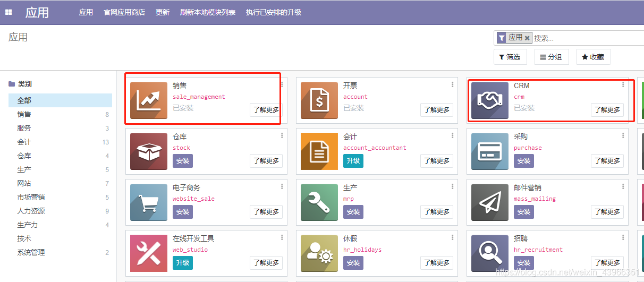Image resolution: width=644 pixels, height=282 pixels.
Task: Select 市场营销 category in sidebar
Action: point(60,197)
